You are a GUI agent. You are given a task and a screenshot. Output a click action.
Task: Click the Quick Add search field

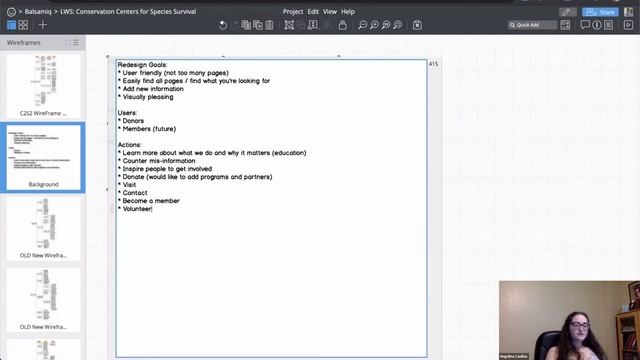tap(532, 25)
